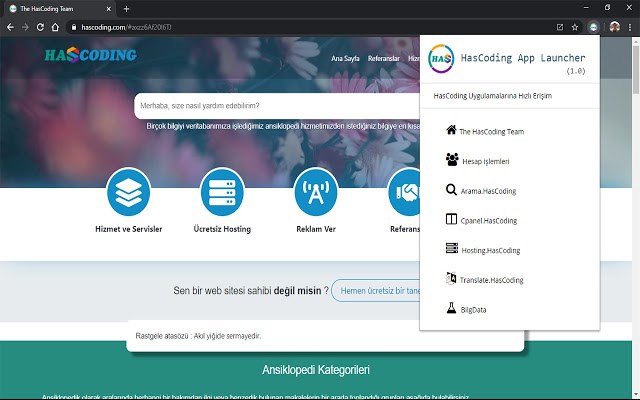Click HasCoding Uygulamalarına Hızlı Erişim text
Image resolution: width=640 pixels, height=400 pixels.
coord(493,96)
